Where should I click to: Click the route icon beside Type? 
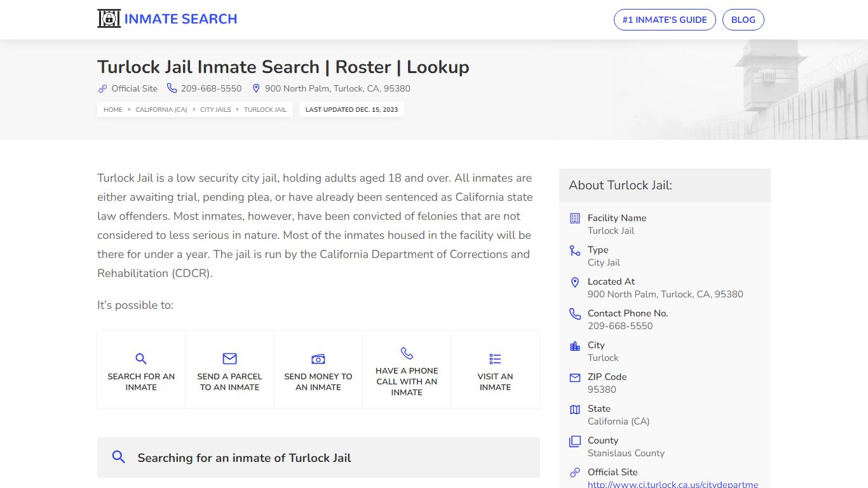575,250
